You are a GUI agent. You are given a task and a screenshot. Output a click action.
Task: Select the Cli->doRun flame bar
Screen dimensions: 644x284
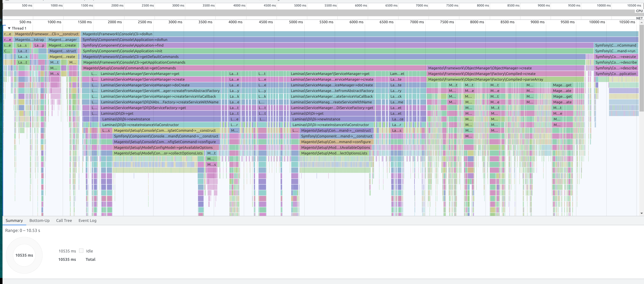(x=117, y=34)
